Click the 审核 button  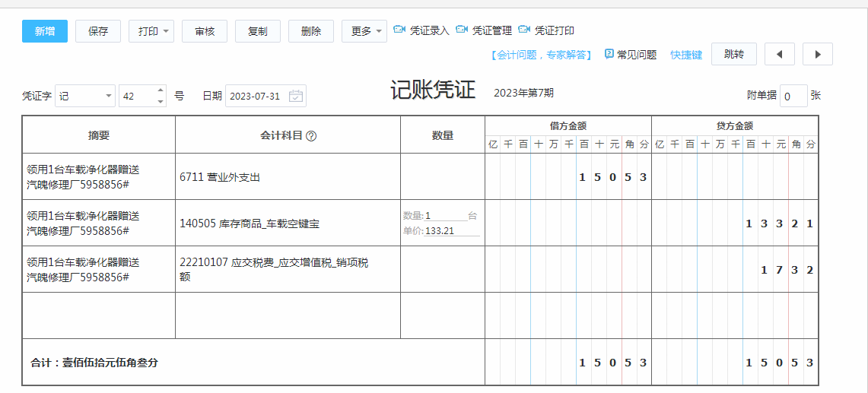tap(205, 31)
